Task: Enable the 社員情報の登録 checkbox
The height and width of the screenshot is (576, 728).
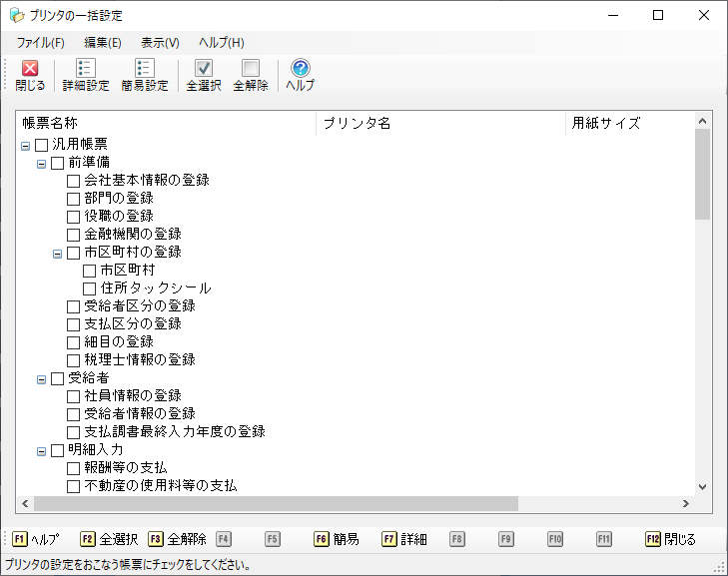Action: pos(74,396)
